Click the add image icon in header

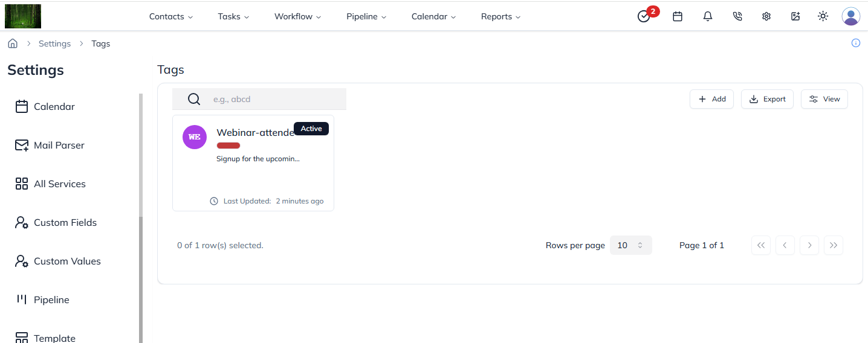[795, 17]
